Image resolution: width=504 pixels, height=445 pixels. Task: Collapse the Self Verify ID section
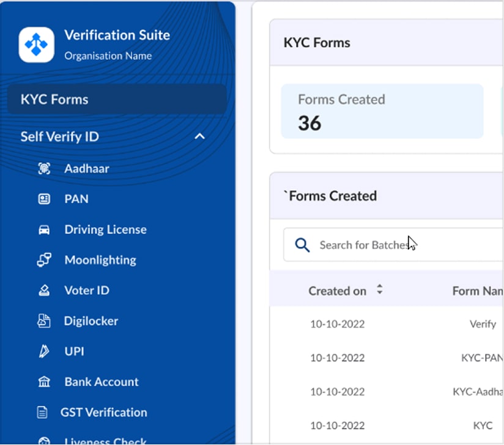coord(199,136)
